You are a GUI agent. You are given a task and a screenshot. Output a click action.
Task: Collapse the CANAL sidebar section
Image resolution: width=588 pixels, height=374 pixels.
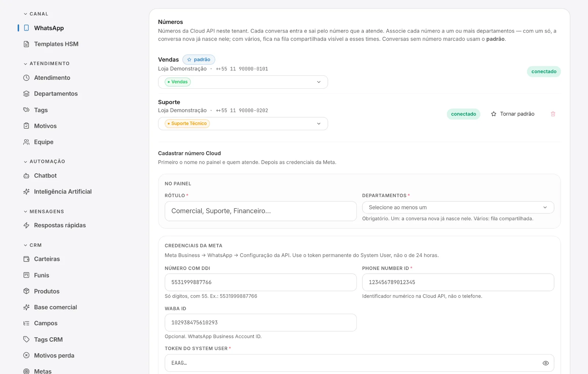(36, 14)
